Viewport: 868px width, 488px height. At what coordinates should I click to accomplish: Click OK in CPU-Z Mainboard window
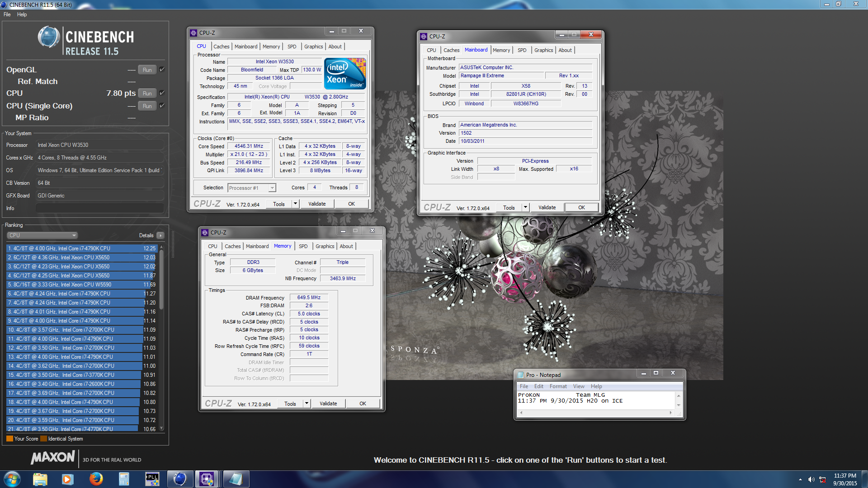tap(582, 207)
